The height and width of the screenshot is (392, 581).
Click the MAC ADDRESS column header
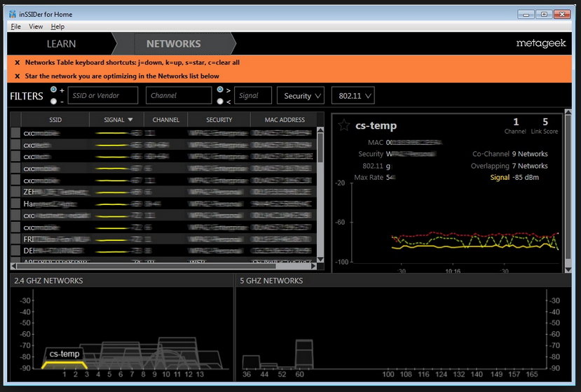click(x=285, y=120)
